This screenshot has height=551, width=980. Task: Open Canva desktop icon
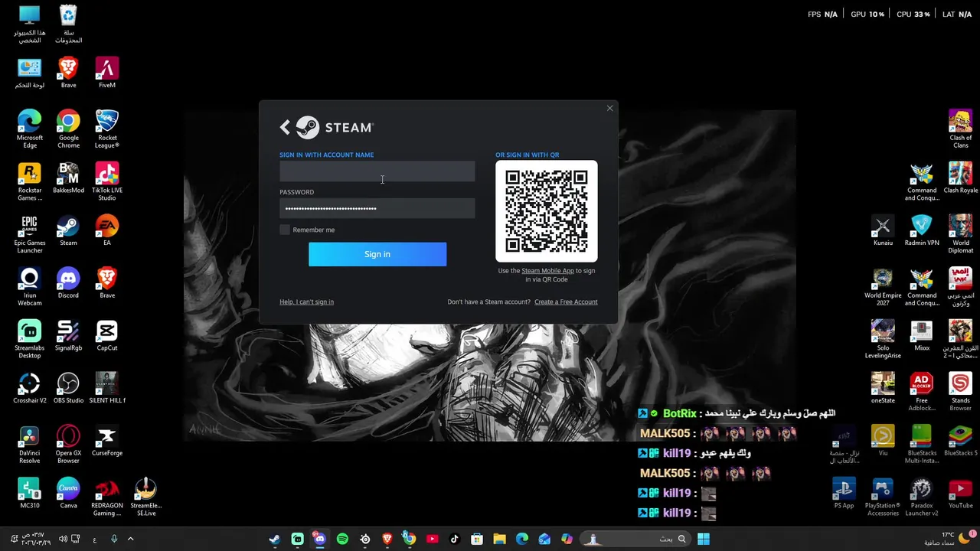click(68, 492)
